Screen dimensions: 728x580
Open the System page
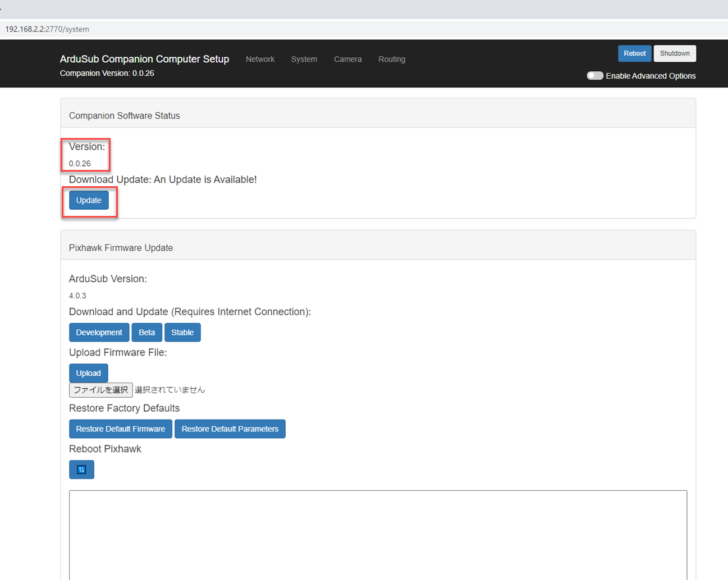coord(304,59)
